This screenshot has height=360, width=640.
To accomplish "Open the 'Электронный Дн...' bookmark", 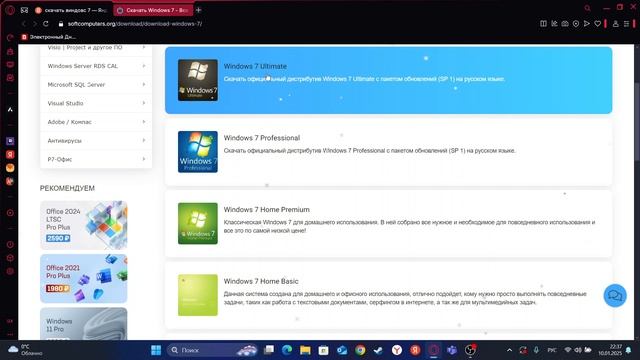I will coord(49,37).
